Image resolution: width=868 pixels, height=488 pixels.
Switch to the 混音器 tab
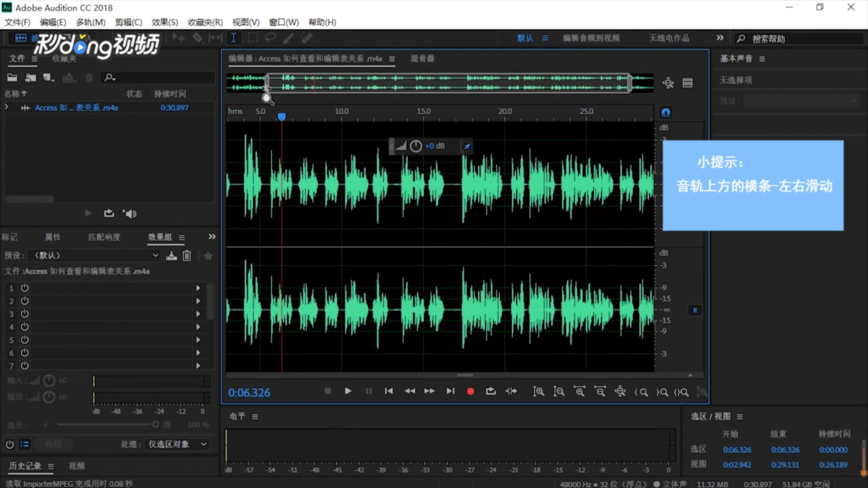click(422, 59)
